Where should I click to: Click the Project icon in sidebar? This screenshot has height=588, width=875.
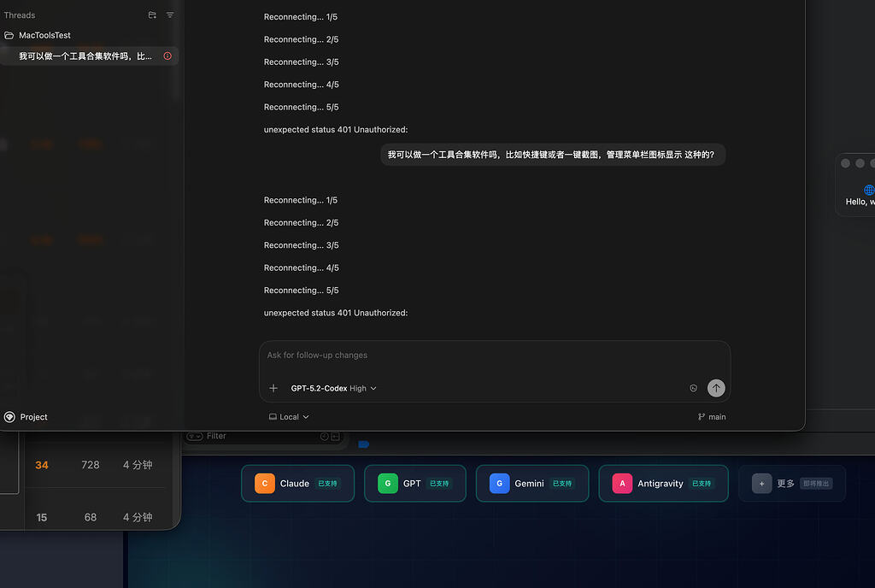click(9, 417)
